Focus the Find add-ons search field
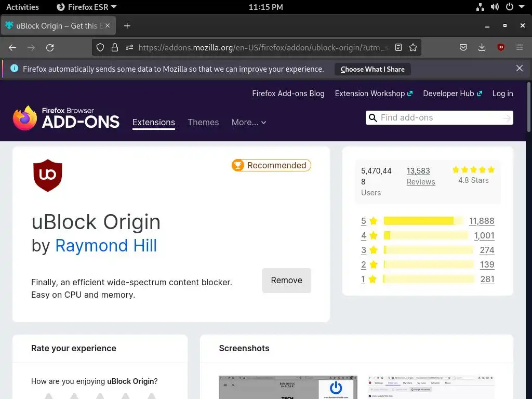The width and height of the screenshot is (532, 399). [x=440, y=118]
